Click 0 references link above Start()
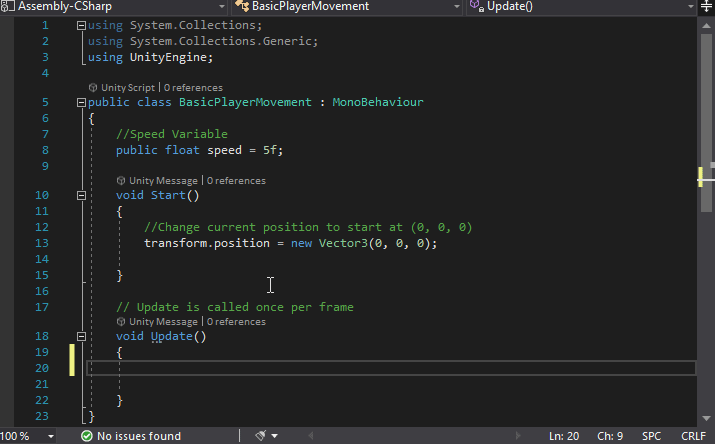This screenshot has width=715, height=444. click(236, 181)
